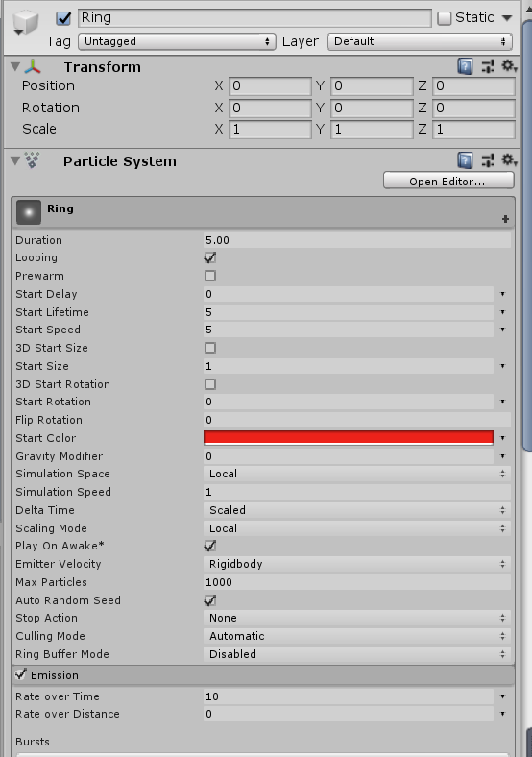
Task: Click the Flip Rotation value field
Action: (357, 420)
